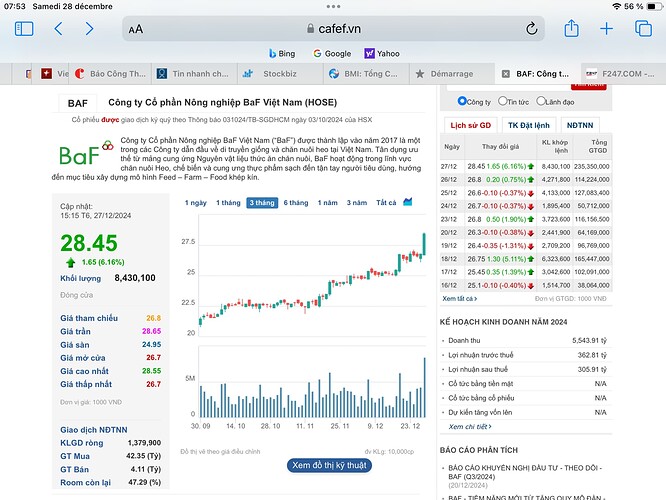The image size is (666, 500).
Task: Click the 18/12 history row date
Action: (449, 259)
